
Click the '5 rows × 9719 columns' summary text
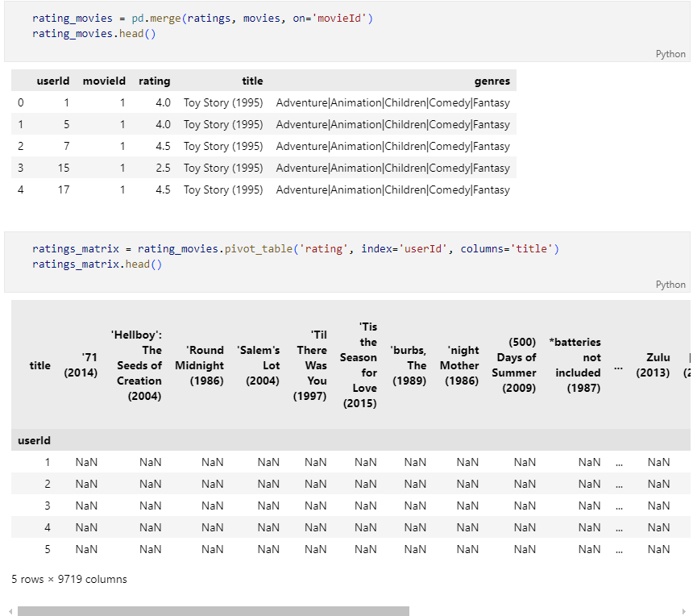(x=69, y=579)
